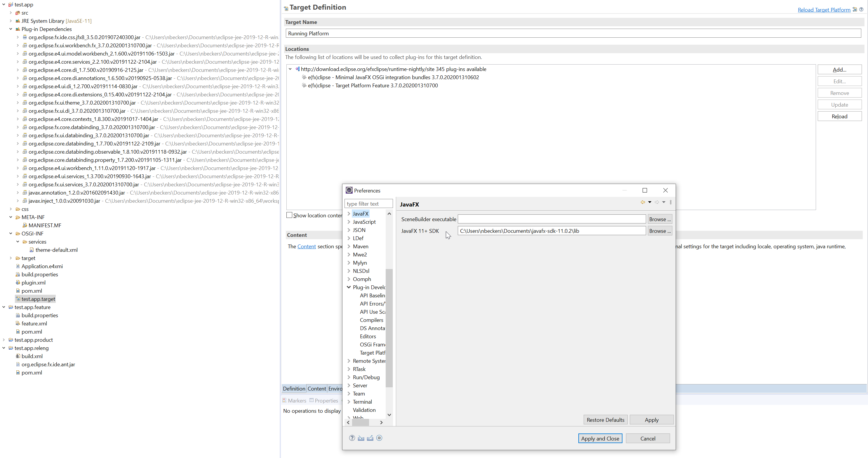Screen dimensions: 868x458
Task: Open the Markers view tab
Action: 294,400
